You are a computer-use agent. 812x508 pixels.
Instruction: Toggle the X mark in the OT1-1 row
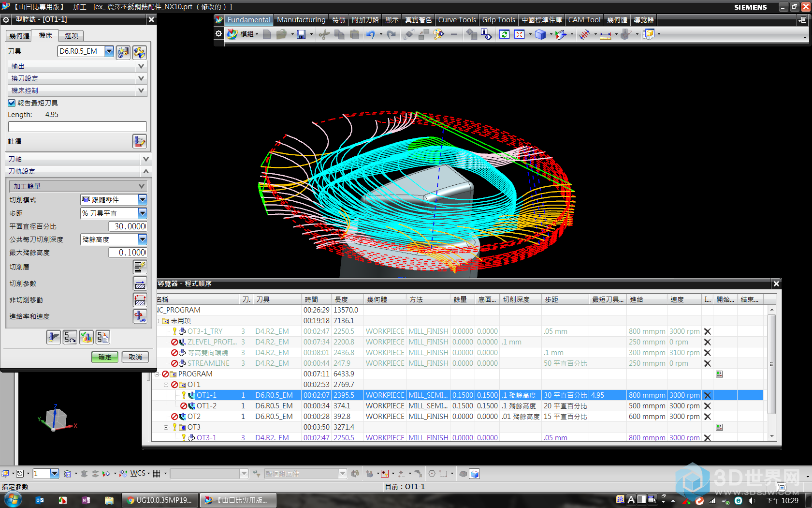click(x=707, y=395)
